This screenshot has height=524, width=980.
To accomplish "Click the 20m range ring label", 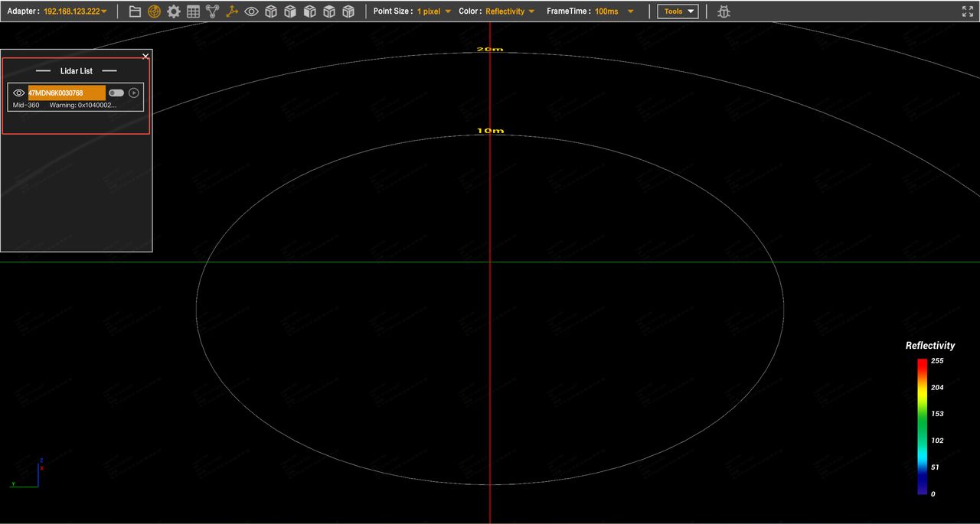I will [490, 49].
